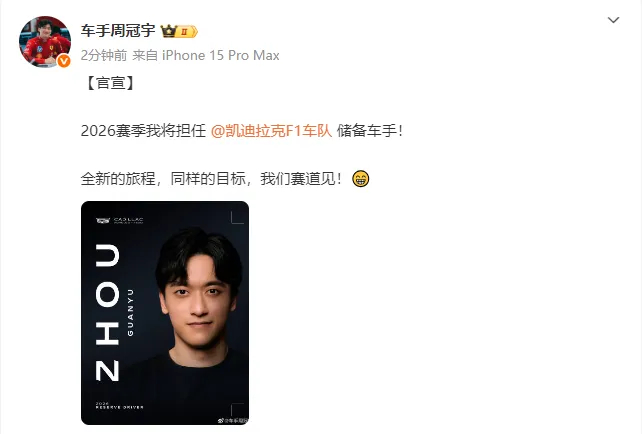Click the author's round profile avatar
This screenshot has height=434, width=642.
tap(45, 41)
